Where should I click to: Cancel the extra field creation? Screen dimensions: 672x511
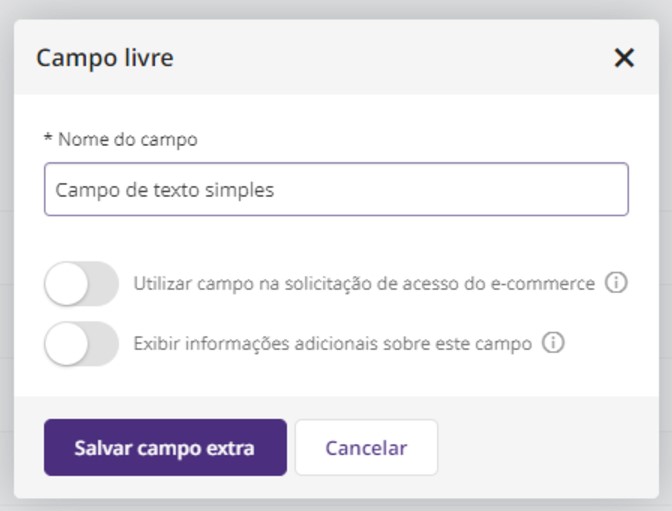click(366, 448)
